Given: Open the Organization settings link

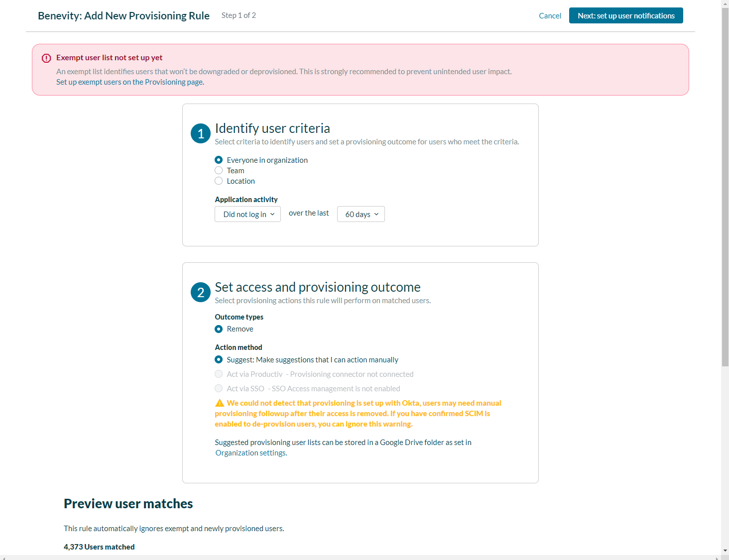Looking at the screenshot, I should [251, 453].
